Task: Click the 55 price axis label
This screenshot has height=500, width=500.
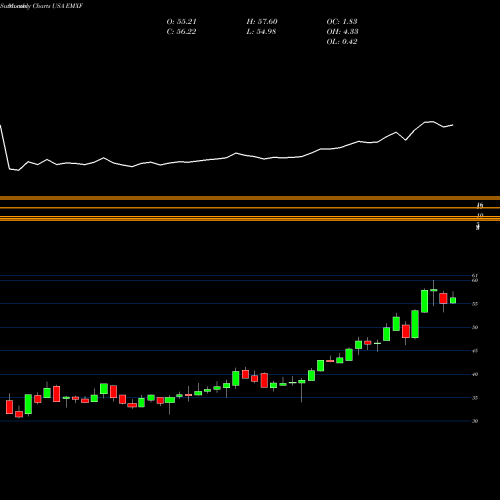Action: point(475,304)
